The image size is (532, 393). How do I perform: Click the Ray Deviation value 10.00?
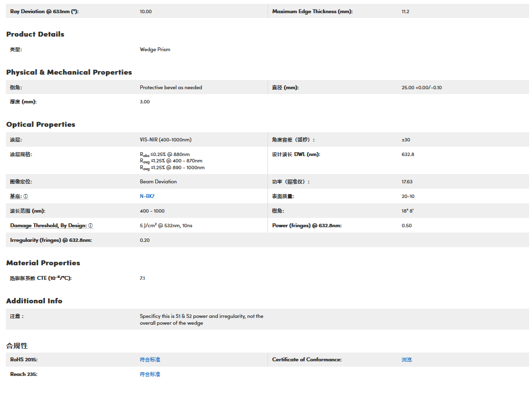pos(145,11)
